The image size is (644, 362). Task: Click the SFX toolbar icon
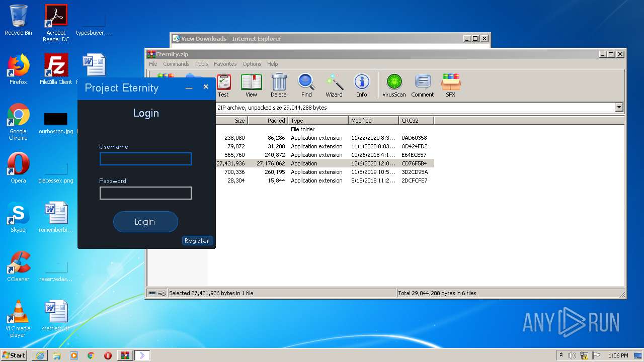450,85
